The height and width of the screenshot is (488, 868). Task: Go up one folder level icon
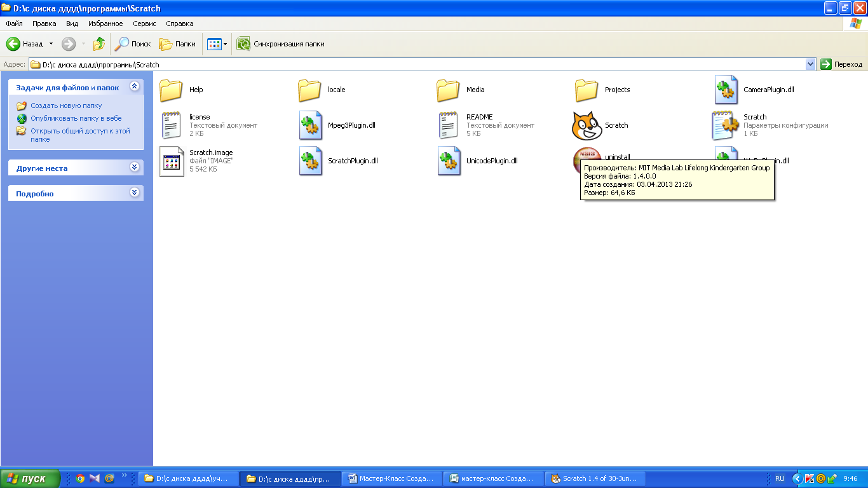tap(99, 44)
